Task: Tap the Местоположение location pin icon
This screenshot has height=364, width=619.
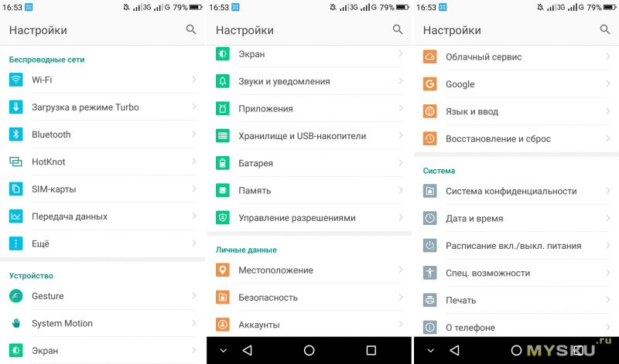Action: pos(223,270)
